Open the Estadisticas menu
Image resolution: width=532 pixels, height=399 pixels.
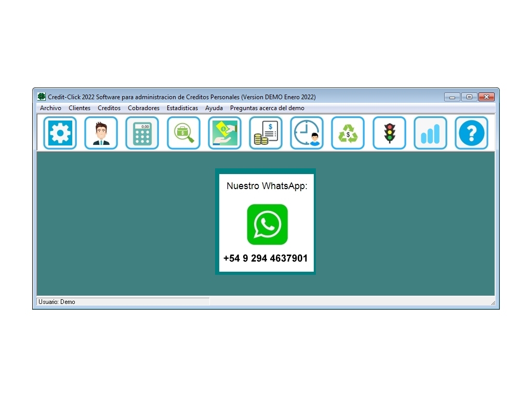(x=182, y=108)
